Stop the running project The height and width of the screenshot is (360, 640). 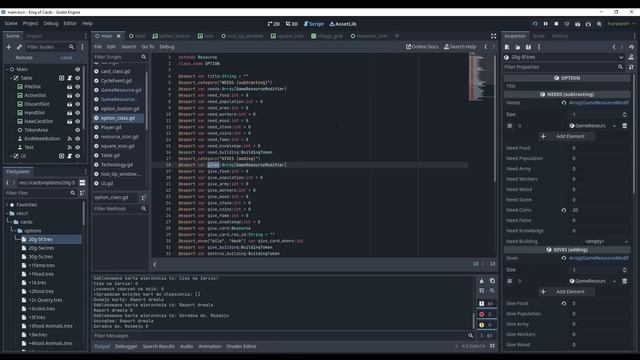[x=556, y=24]
